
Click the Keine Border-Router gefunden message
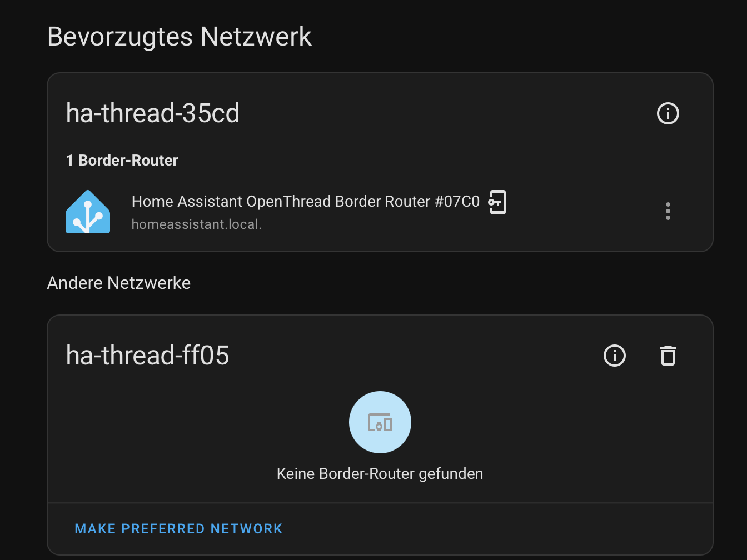380,474
